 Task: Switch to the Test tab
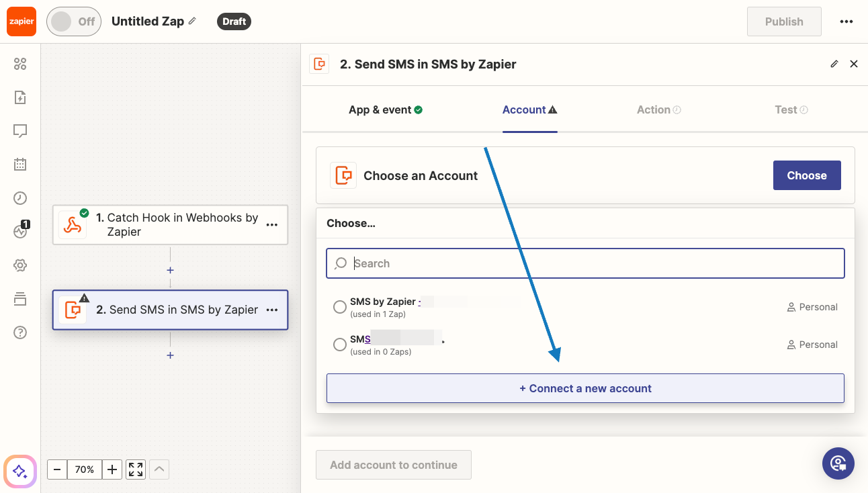791,109
